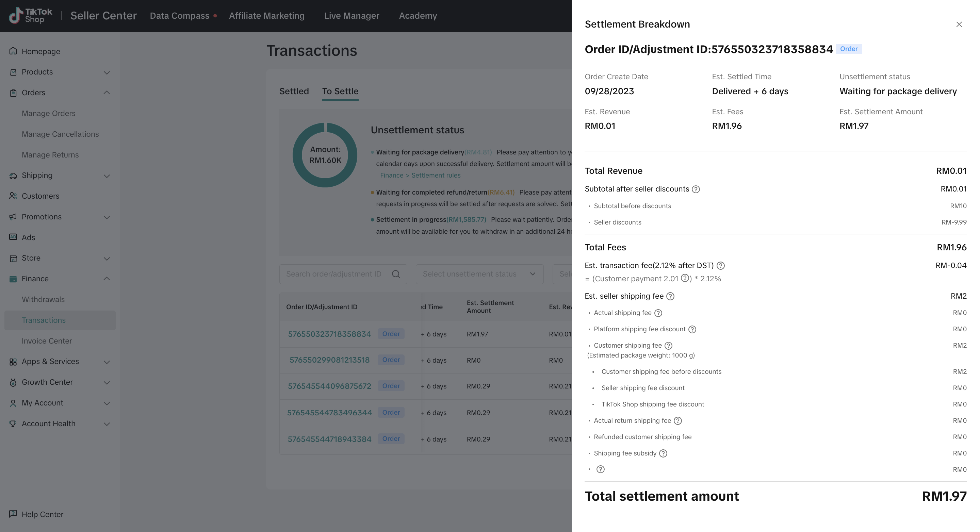
Task: Collapse the Orders sidebar section
Action: [x=107, y=93]
